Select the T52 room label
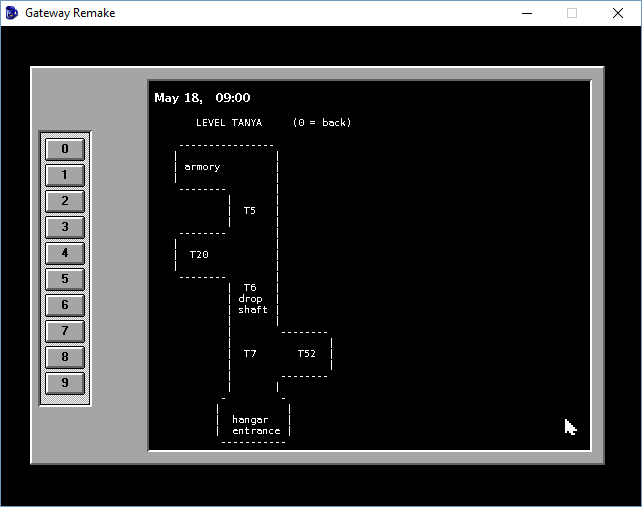The width and height of the screenshot is (642, 507). point(307,353)
